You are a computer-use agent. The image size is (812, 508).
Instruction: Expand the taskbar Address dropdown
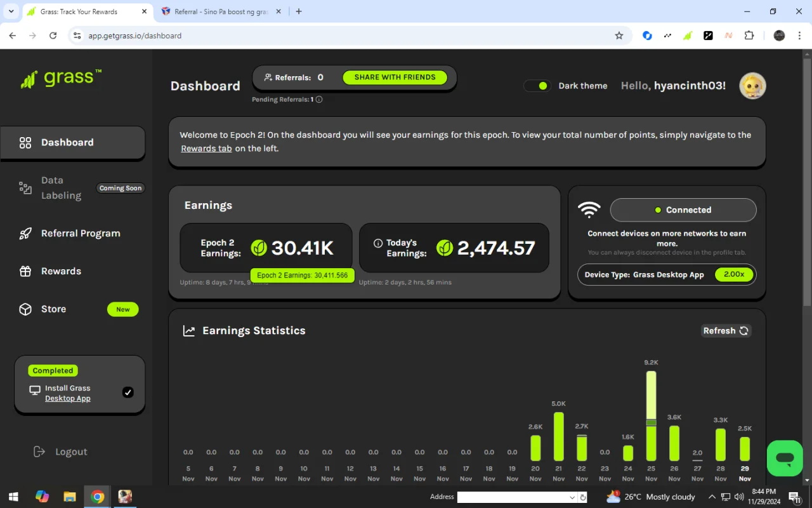pos(572,497)
